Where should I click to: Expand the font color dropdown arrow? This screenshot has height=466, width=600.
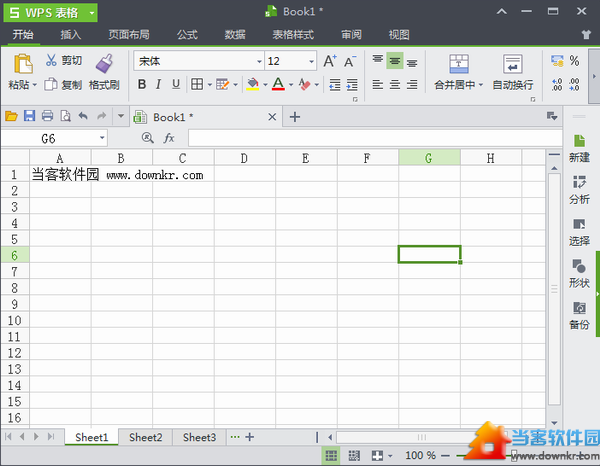291,85
